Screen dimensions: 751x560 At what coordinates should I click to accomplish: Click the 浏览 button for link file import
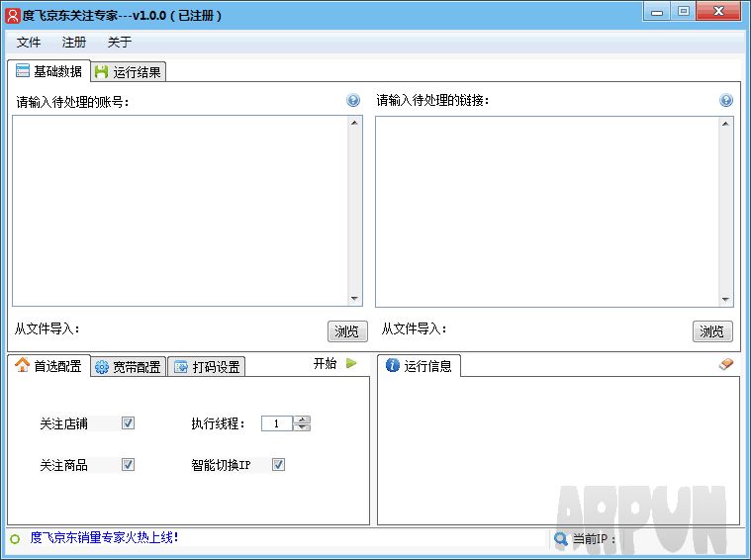(x=712, y=331)
